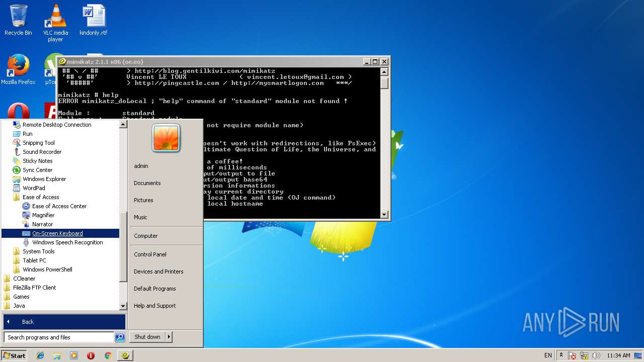644x362 pixels.
Task: Show hidden tray icons arrow
Action: [x=561, y=355]
